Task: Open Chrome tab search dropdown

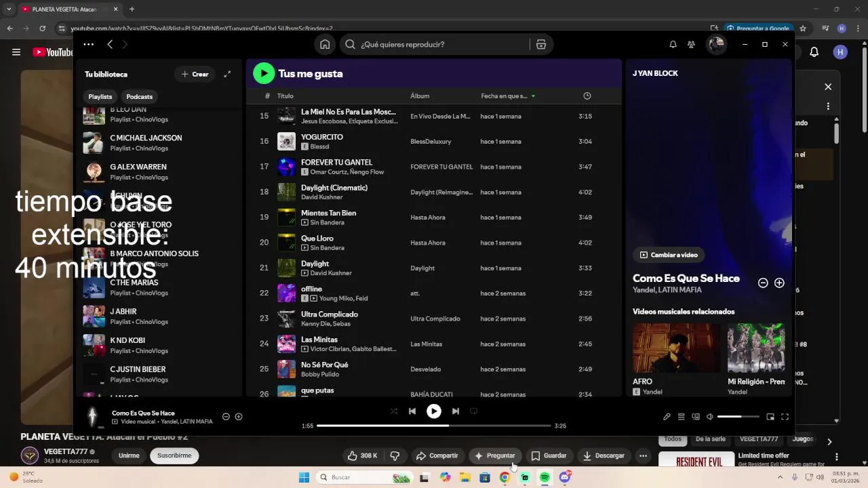Action: tap(9, 9)
